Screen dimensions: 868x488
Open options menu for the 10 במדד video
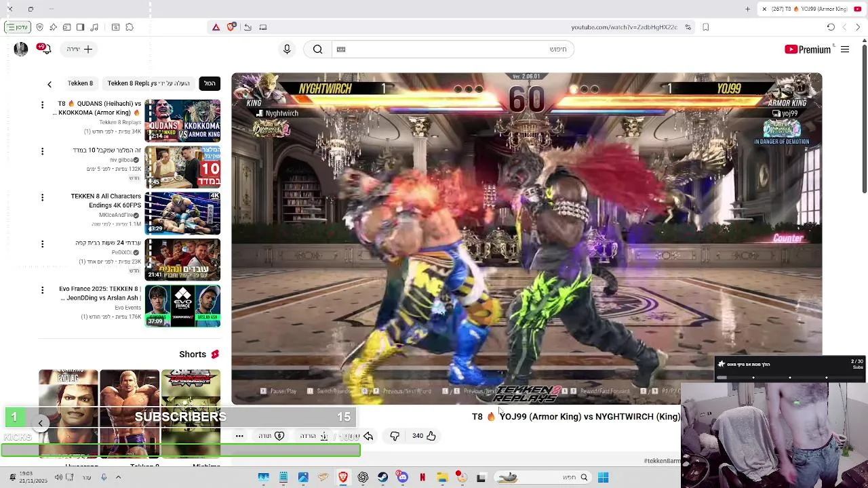click(x=42, y=151)
